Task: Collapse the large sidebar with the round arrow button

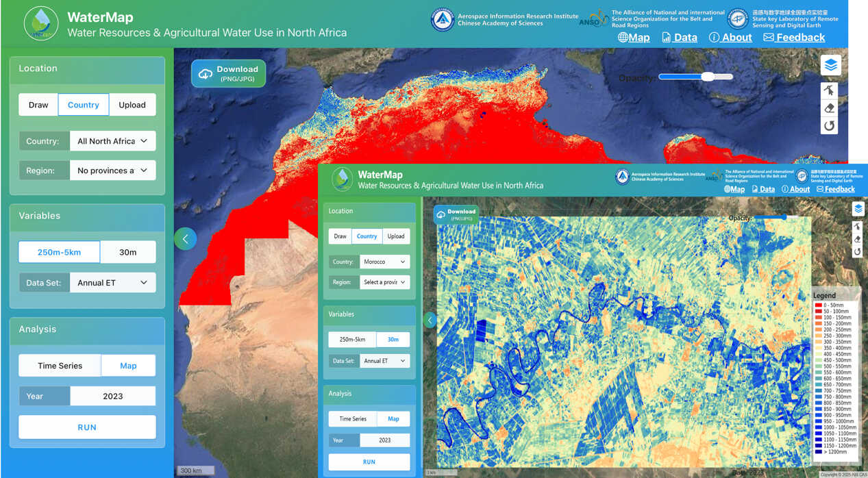Action: click(185, 238)
